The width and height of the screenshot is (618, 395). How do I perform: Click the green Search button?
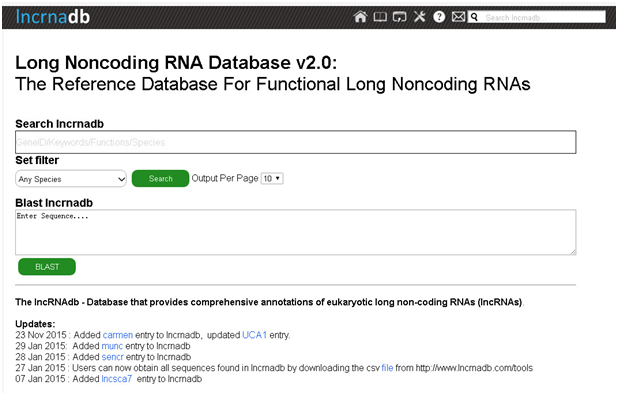[x=160, y=179]
